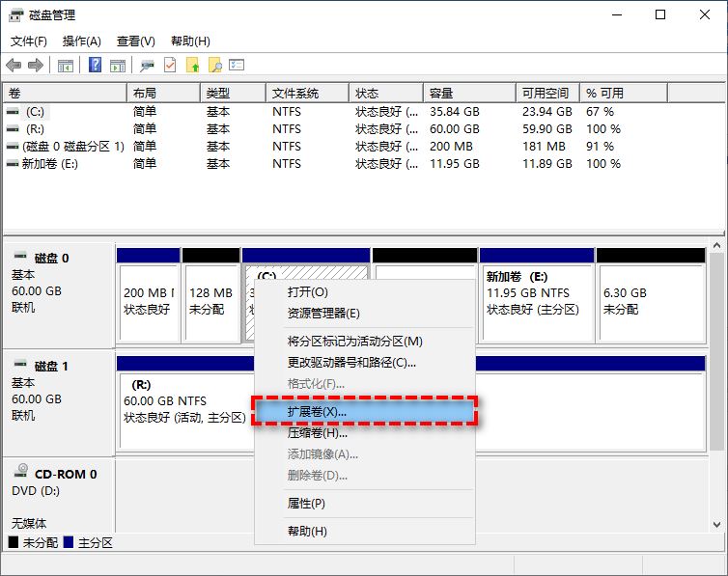Open the 文件(F) menu
Screen dimensions: 728x576
tap(29, 41)
